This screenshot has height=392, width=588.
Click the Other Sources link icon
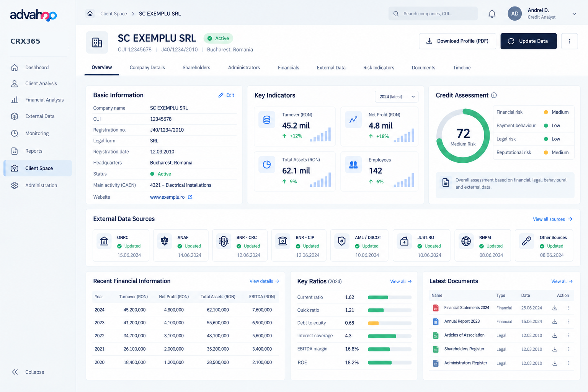click(x=527, y=241)
